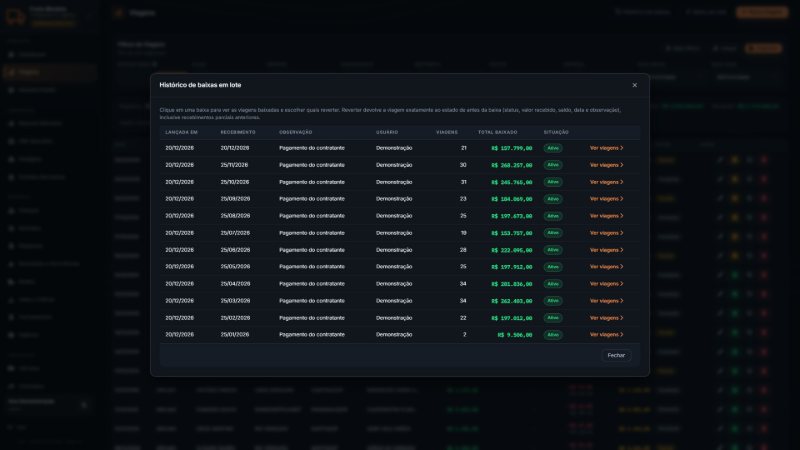The image size is (800, 450).
Task: Select the receipt date 25/05 cell
Action: pyautogui.click(x=235, y=267)
